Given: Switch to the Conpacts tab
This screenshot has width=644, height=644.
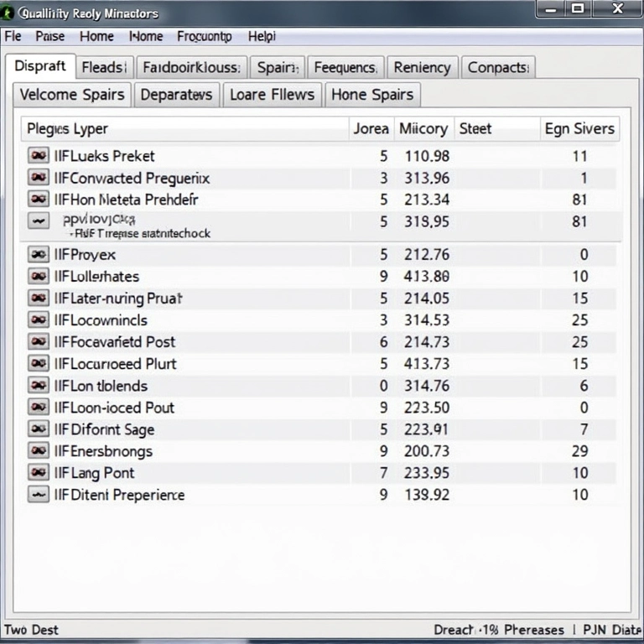Looking at the screenshot, I should point(497,67).
